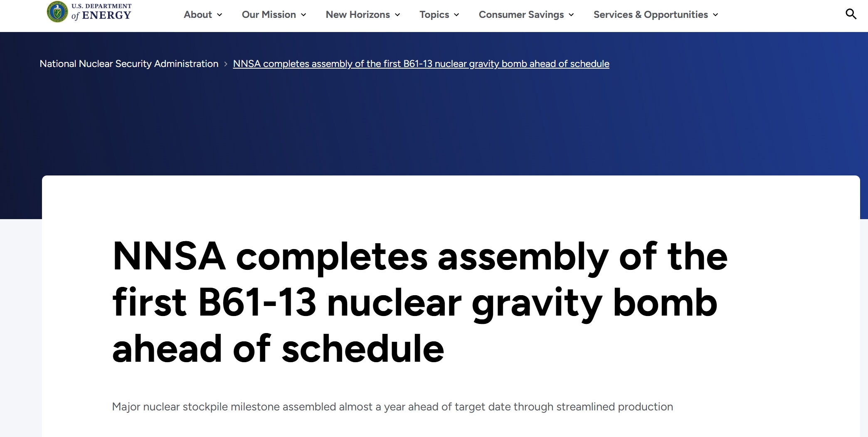Expand the Topics chevron arrow
Image resolution: width=868 pixels, height=437 pixels.
456,15
